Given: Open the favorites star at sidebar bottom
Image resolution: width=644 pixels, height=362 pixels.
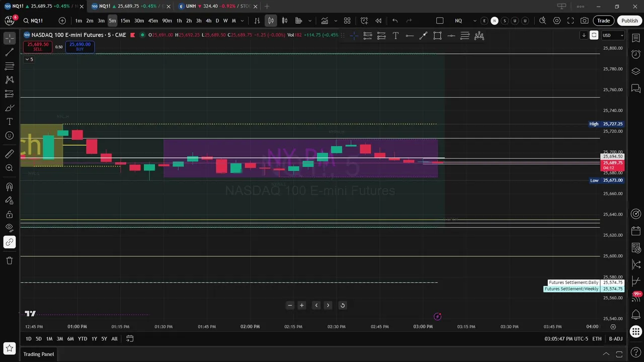Looking at the screenshot, I should (9, 348).
